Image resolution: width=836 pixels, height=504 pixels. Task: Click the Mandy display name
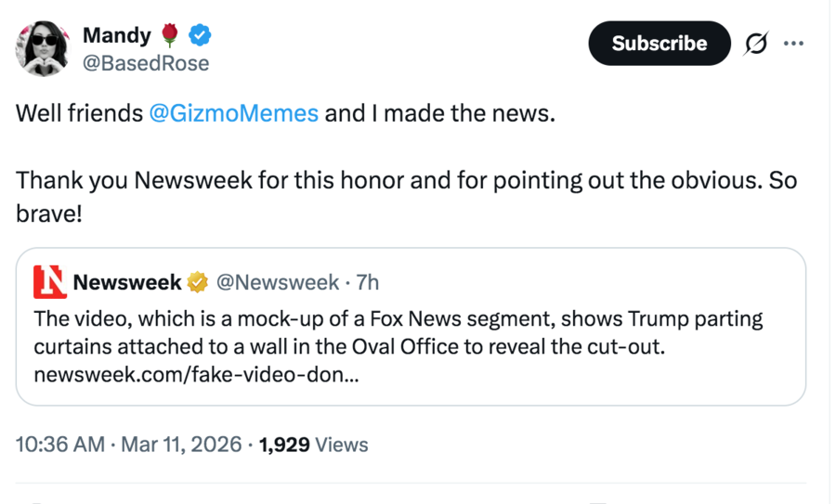116,35
